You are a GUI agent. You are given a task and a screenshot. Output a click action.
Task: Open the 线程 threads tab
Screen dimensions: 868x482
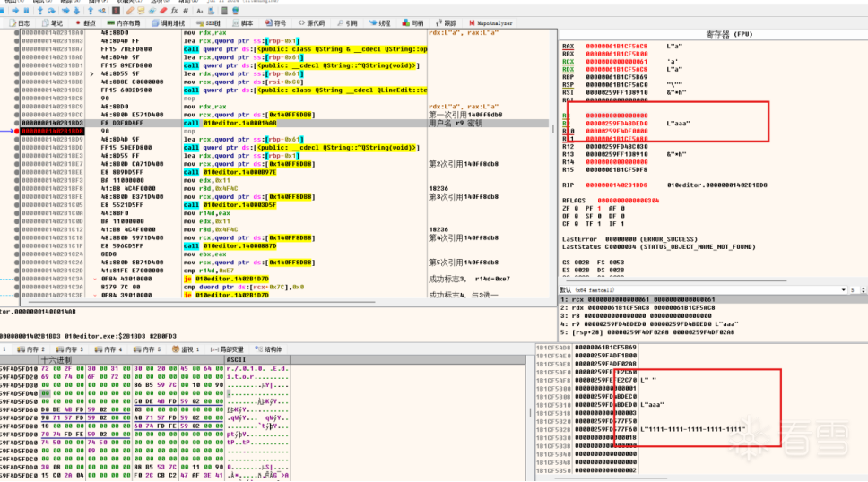380,23
